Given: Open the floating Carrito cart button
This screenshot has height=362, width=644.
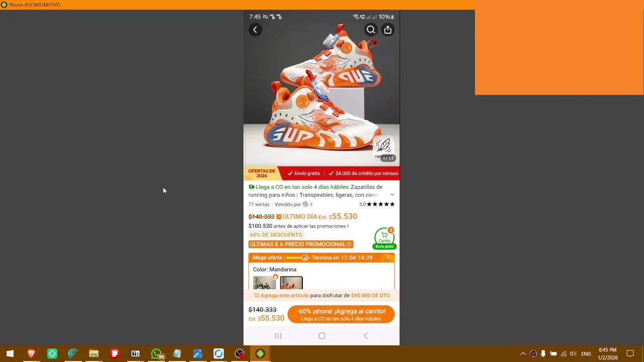Looking at the screenshot, I should [x=384, y=238].
